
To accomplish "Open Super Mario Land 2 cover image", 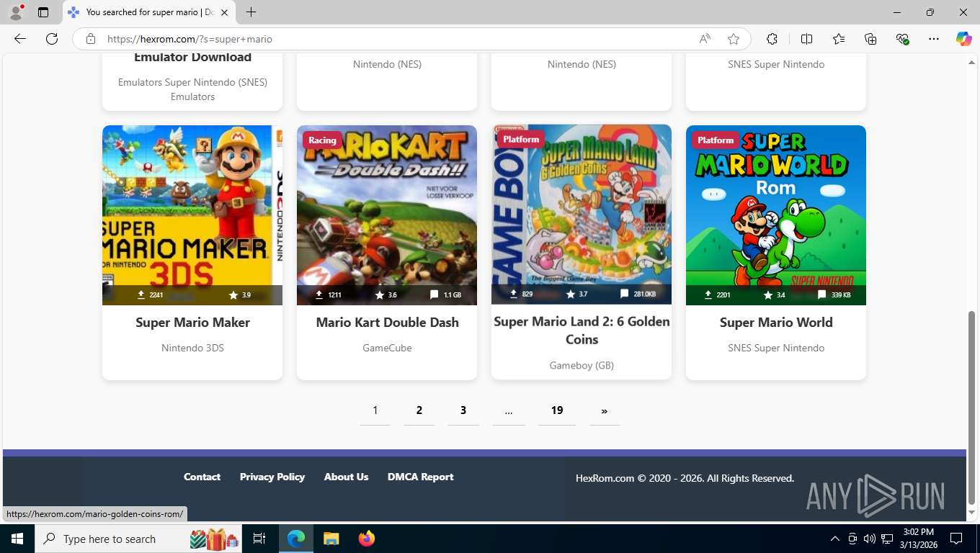I will [x=582, y=215].
